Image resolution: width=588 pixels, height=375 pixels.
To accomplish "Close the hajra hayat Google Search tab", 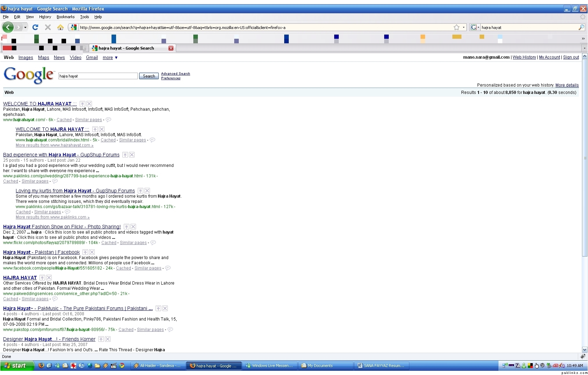I will click(171, 48).
